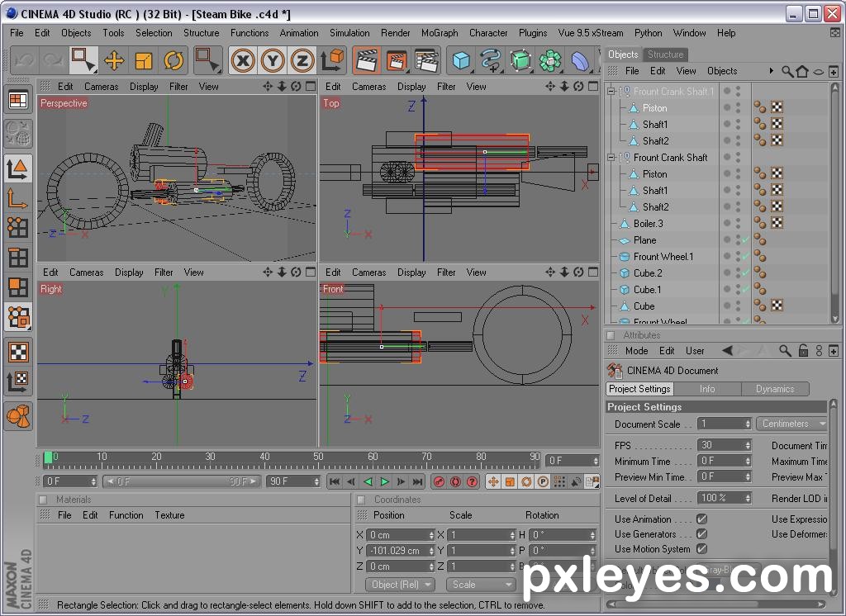Open the Object (Rel) coordinate dropdown
Screen dimensions: 846x616
pyautogui.click(x=399, y=585)
